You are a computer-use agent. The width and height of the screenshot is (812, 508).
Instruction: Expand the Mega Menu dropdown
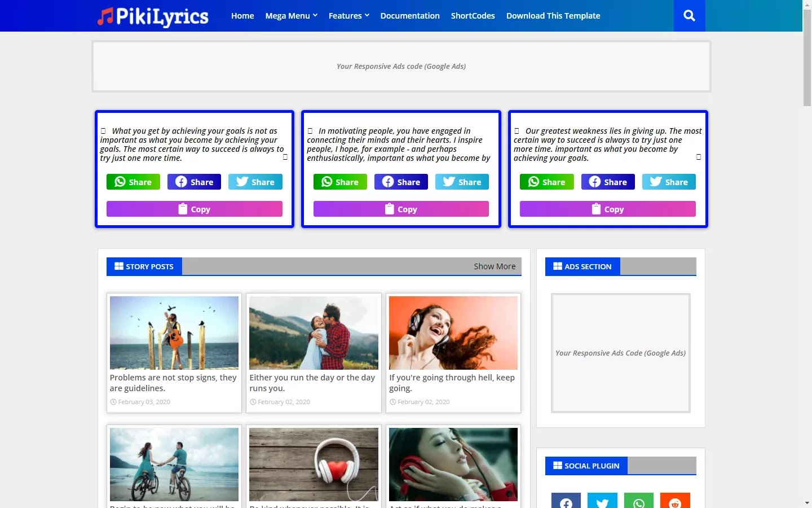tap(292, 16)
